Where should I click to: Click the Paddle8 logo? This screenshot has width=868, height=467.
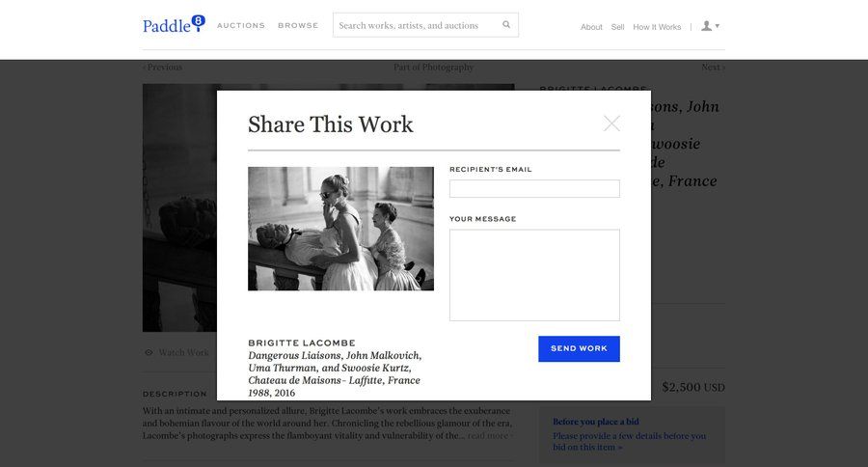(x=174, y=24)
